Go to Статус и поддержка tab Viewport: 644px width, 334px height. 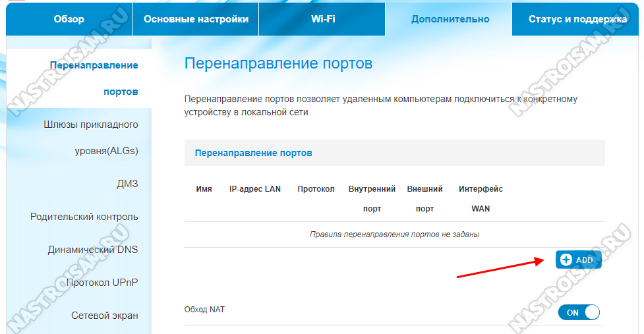click(x=577, y=19)
